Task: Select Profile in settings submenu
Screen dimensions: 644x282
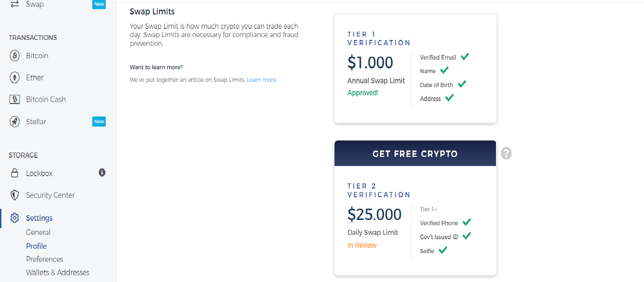Action: click(37, 246)
